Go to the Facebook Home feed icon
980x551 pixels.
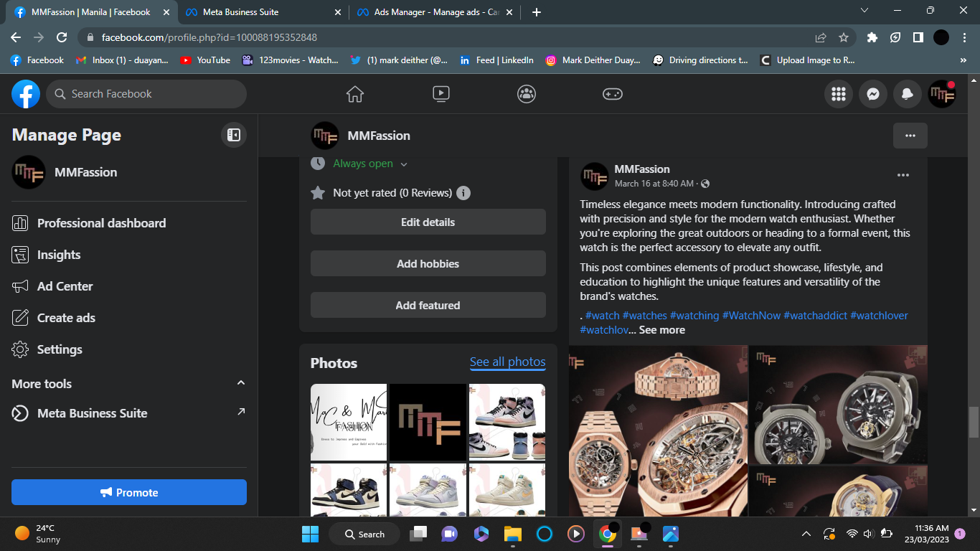click(354, 94)
